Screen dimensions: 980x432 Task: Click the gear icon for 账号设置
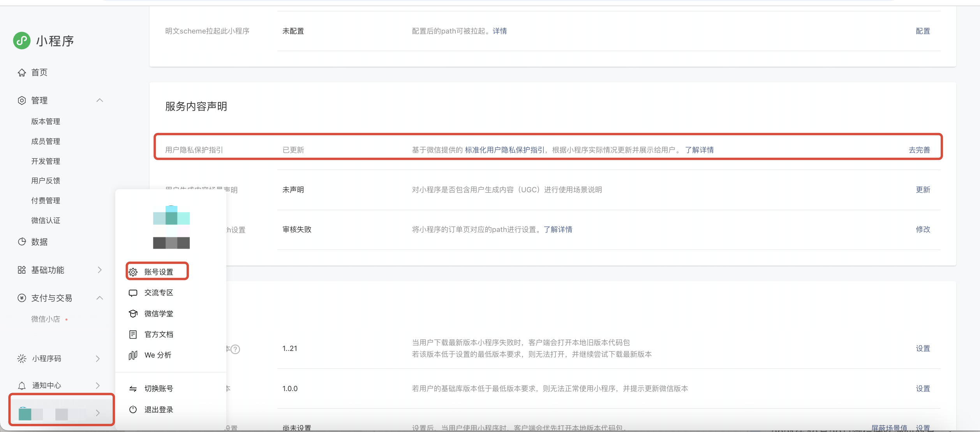pos(133,272)
